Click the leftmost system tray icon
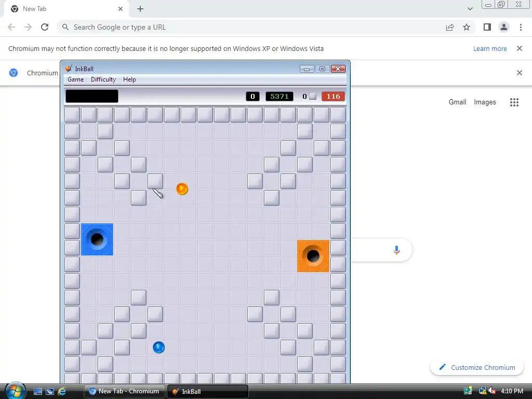 468,391
